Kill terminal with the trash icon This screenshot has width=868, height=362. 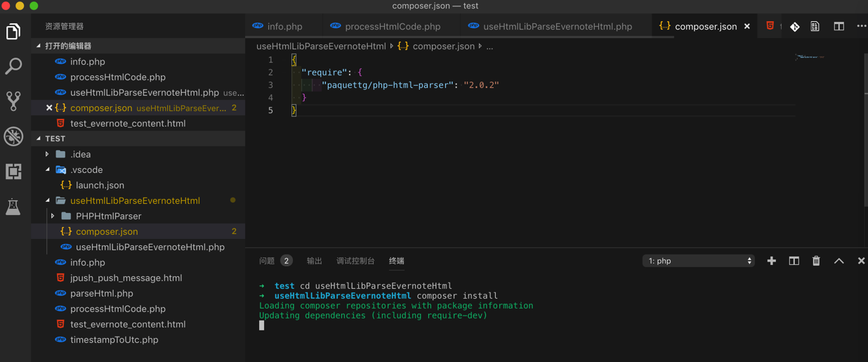[816, 261]
